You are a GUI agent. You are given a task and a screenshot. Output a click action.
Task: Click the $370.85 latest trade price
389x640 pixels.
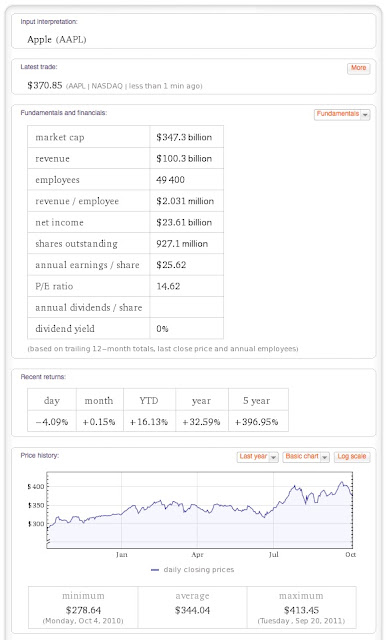pos(44,85)
